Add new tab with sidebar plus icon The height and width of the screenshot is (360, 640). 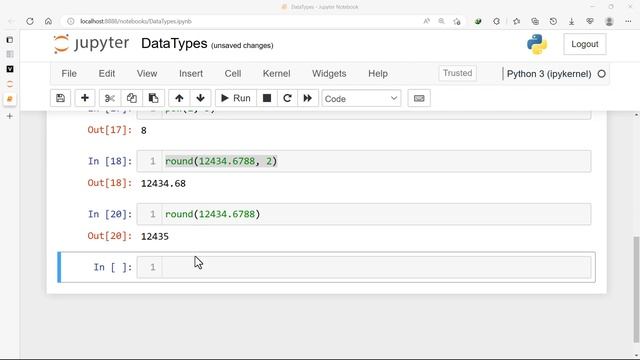pyautogui.click(x=10, y=116)
